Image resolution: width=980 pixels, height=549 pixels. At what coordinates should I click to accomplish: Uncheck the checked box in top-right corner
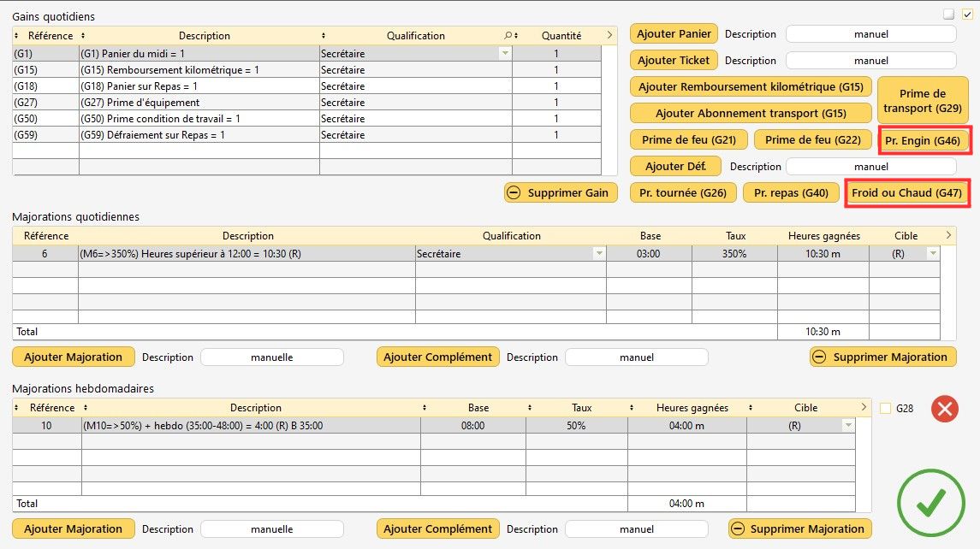click(x=967, y=14)
